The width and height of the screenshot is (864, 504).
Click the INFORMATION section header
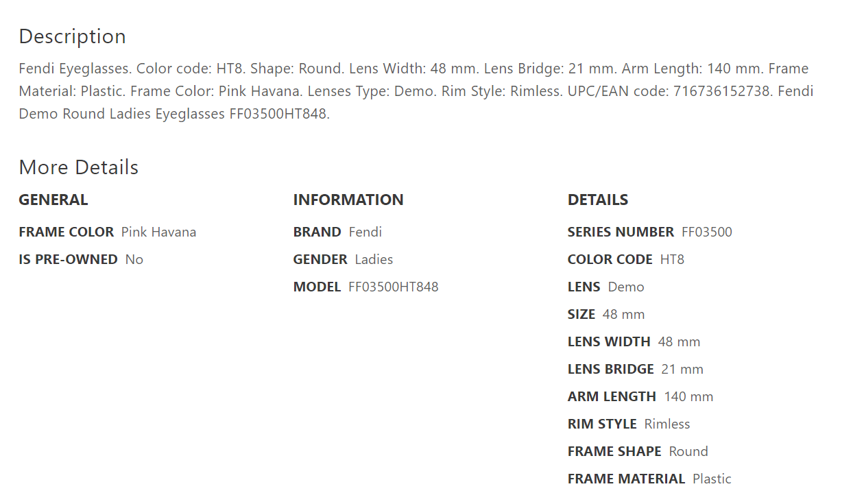pyautogui.click(x=348, y=200)
